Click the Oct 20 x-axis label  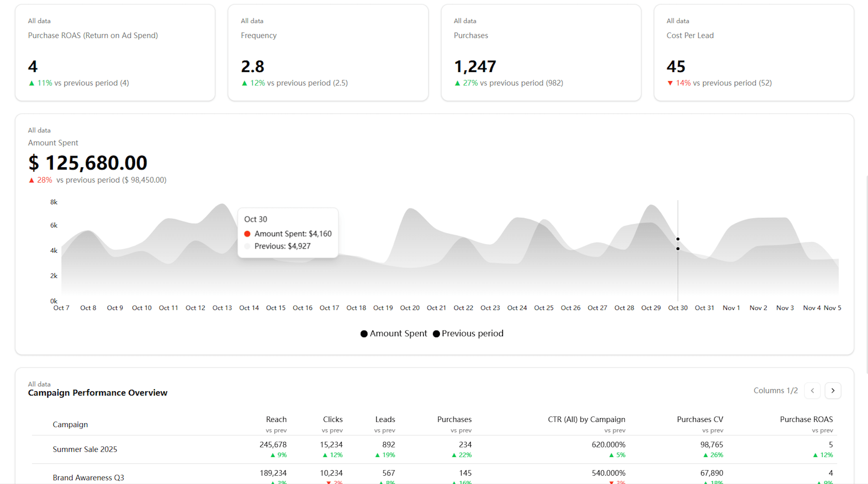pyautogui.click(x=410, y=308)
